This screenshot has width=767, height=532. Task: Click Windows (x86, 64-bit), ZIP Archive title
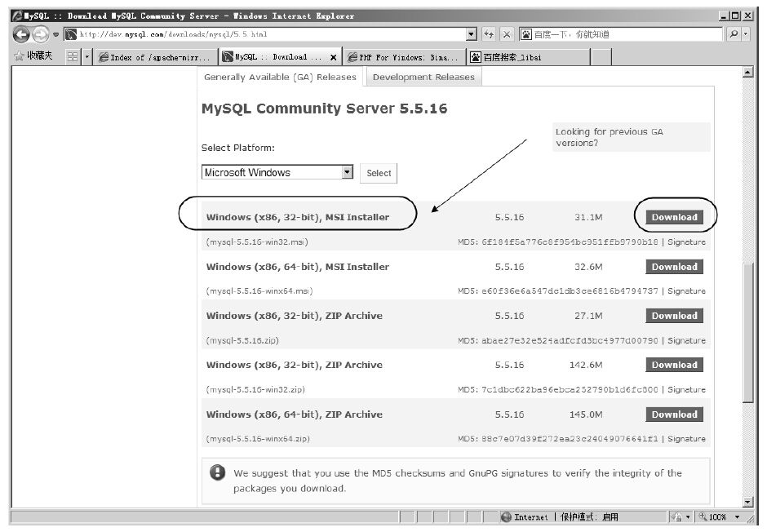(x=294, y=415)
